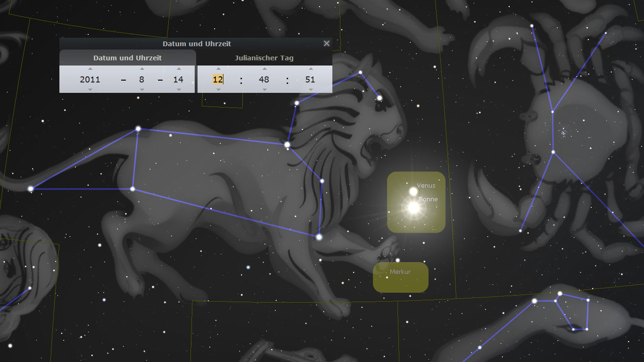Decrease the day 14 with down arrow
The width and height of the screenshot is (644, 362).
tap(179, 90)
